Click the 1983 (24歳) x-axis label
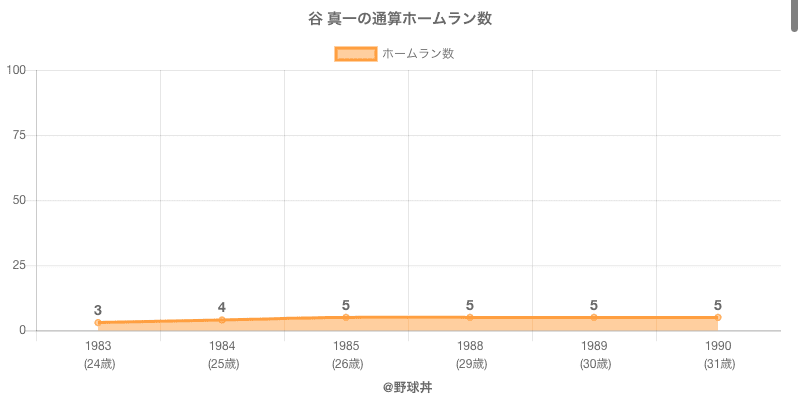 (98, 355)
